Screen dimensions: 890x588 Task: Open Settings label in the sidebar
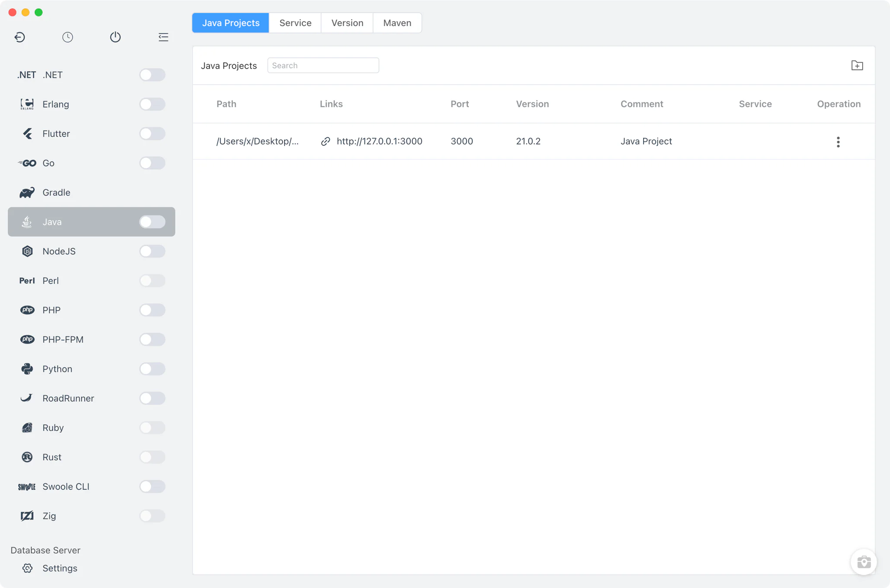[60, 568]
